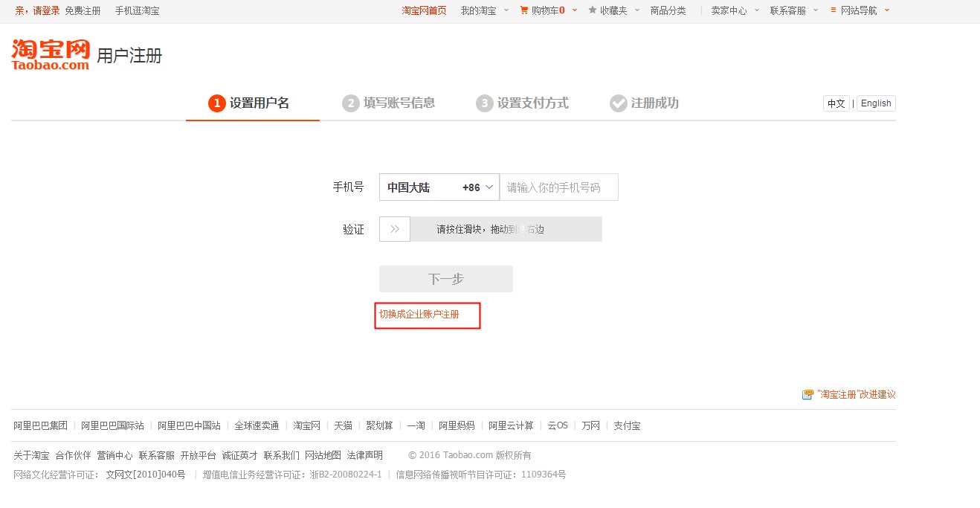Click 切换成企业账户注册 link
Viewport: 980px width, 508px height.
point(419,315)
